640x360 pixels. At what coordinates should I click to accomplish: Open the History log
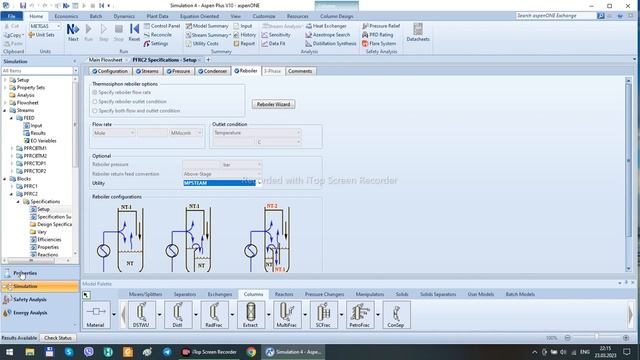pos(244,35)
